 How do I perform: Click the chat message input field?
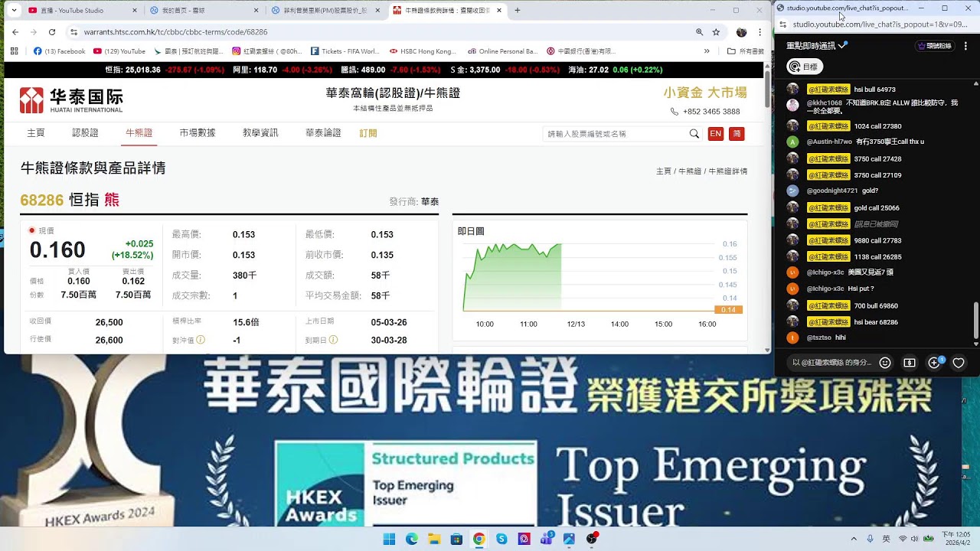click(831, 363)
